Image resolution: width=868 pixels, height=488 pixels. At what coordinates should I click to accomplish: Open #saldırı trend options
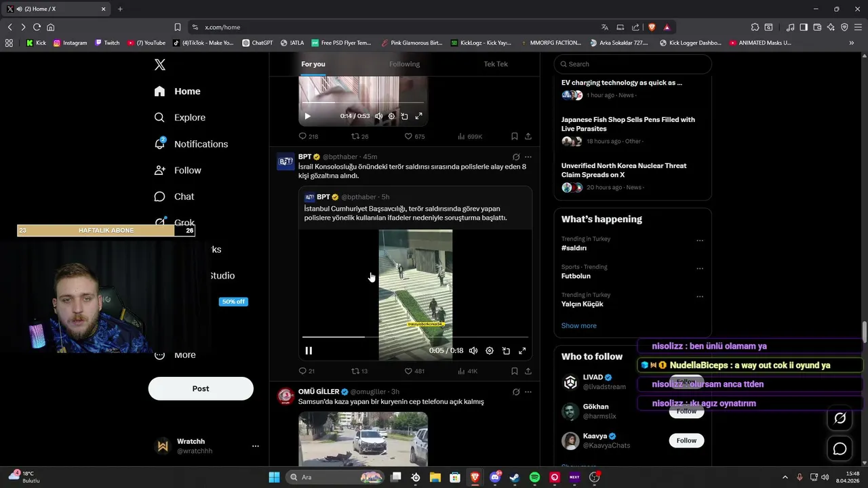coord(700,241)
